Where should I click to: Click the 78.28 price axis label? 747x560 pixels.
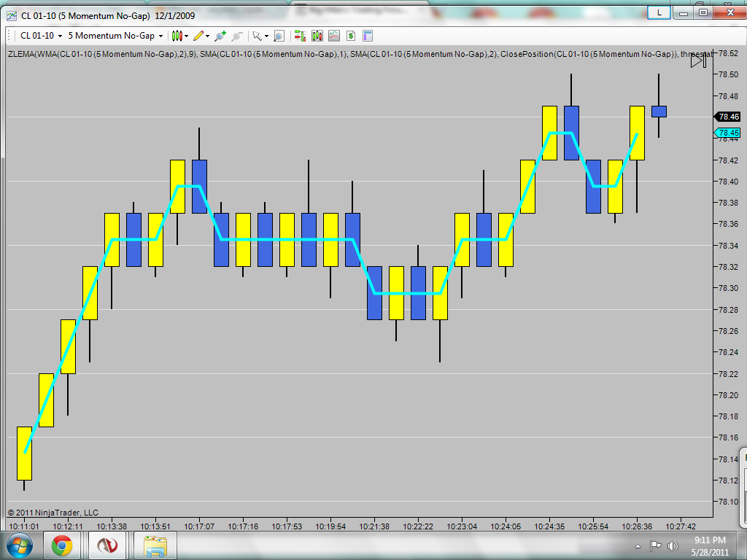pyautogui.click(x=728, y=309)
